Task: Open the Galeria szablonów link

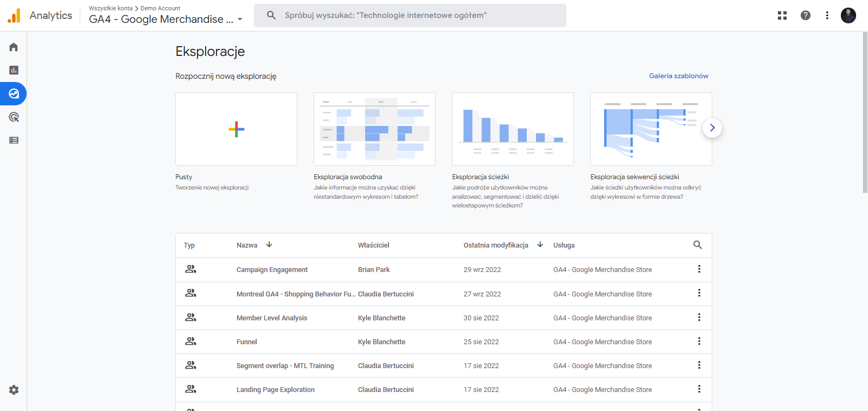Action: 678,76
